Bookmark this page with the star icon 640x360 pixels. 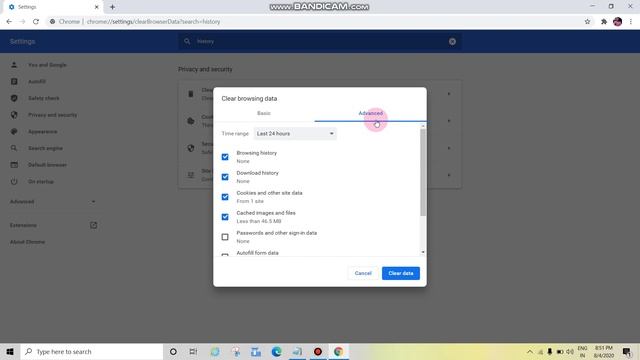tap(587, 22)
